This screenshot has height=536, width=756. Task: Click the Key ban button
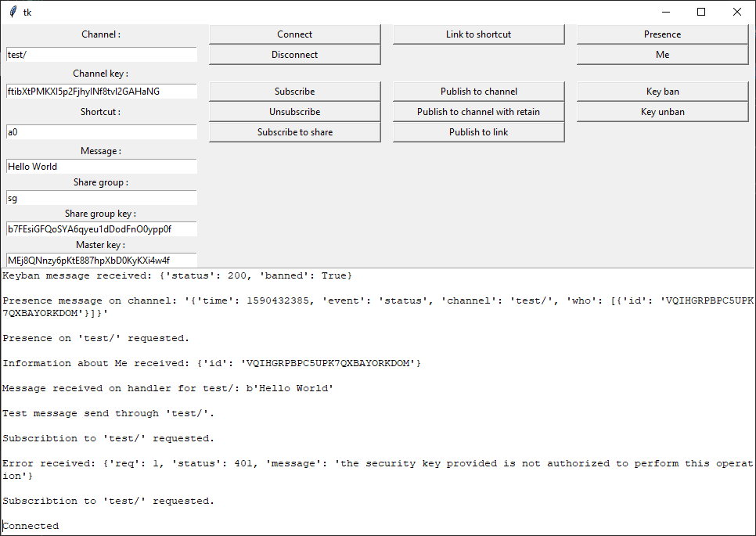(x=662, y=91)
